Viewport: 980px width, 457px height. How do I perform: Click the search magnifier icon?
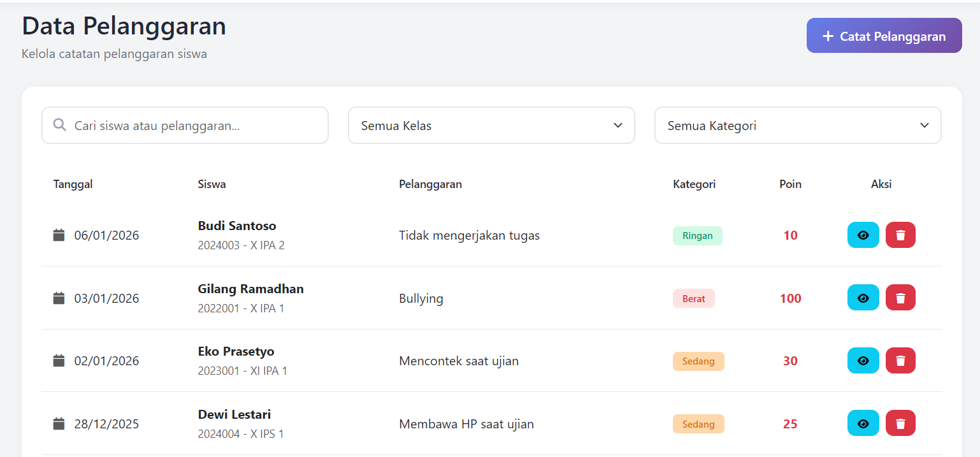pos(60,125)
